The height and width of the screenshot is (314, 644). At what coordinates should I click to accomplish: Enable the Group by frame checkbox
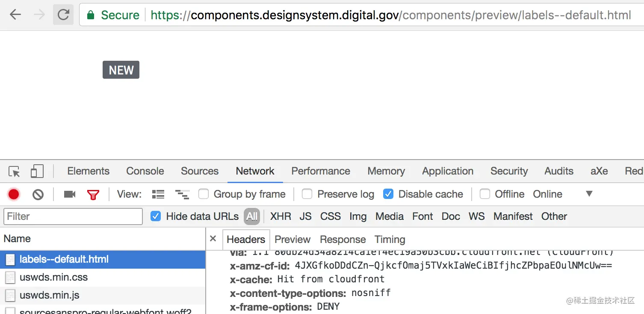(x=204, y=194)
